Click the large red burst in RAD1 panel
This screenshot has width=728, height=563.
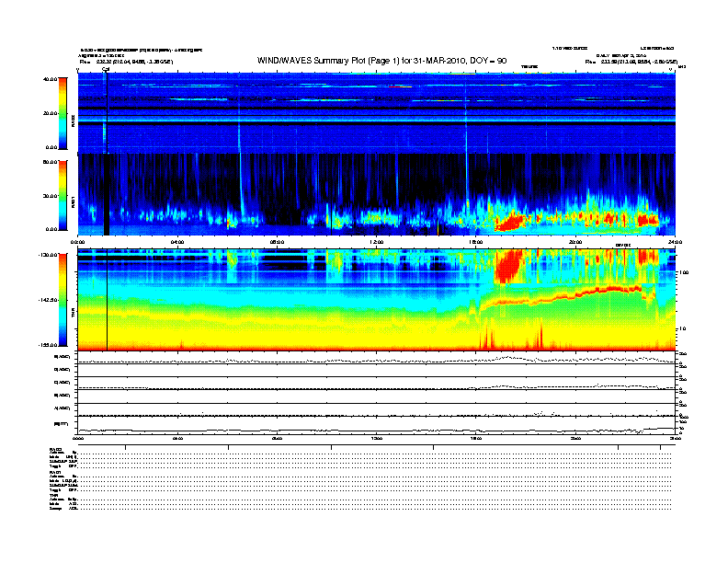pyautogui.click(x=509, y=221)
